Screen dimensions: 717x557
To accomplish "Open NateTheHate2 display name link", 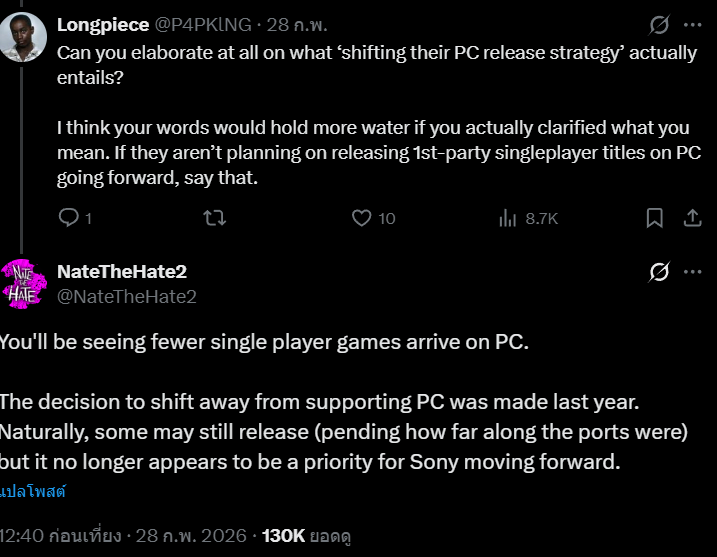I will 122,272.
